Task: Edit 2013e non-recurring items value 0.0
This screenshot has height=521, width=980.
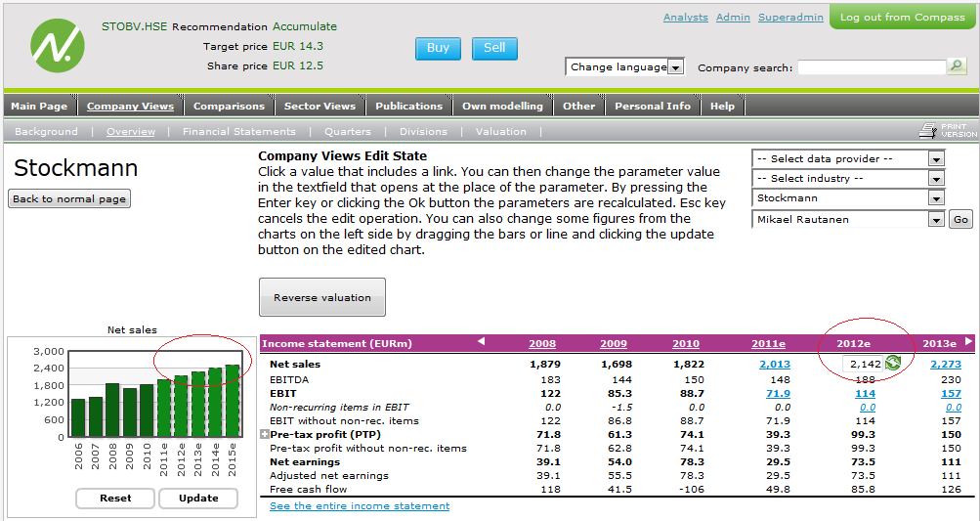Action: 954,408
